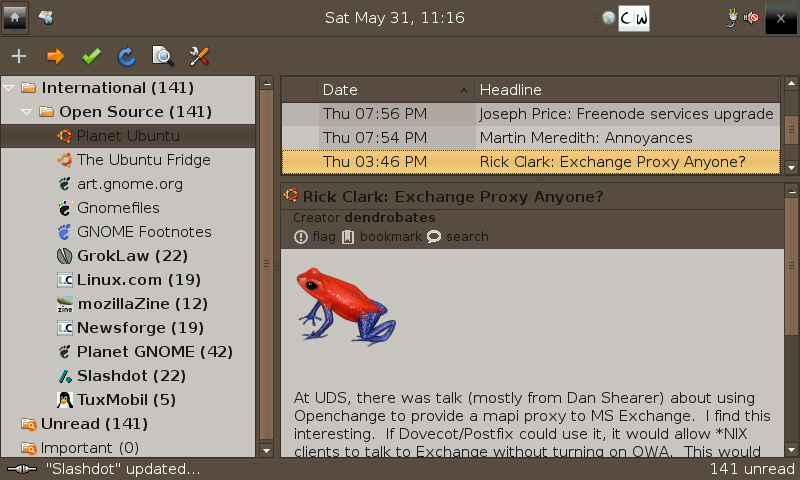Open the Unread (141) search folder
The width and height of the screenshot is (800, 480).
[x=128, y=423]
